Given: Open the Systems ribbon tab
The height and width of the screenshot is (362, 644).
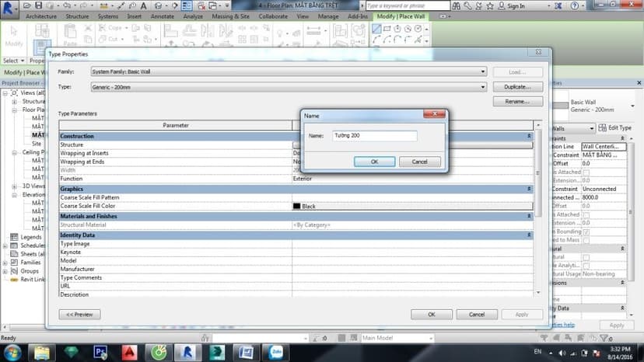Looking at the screenshot, I should click(108, 16).
